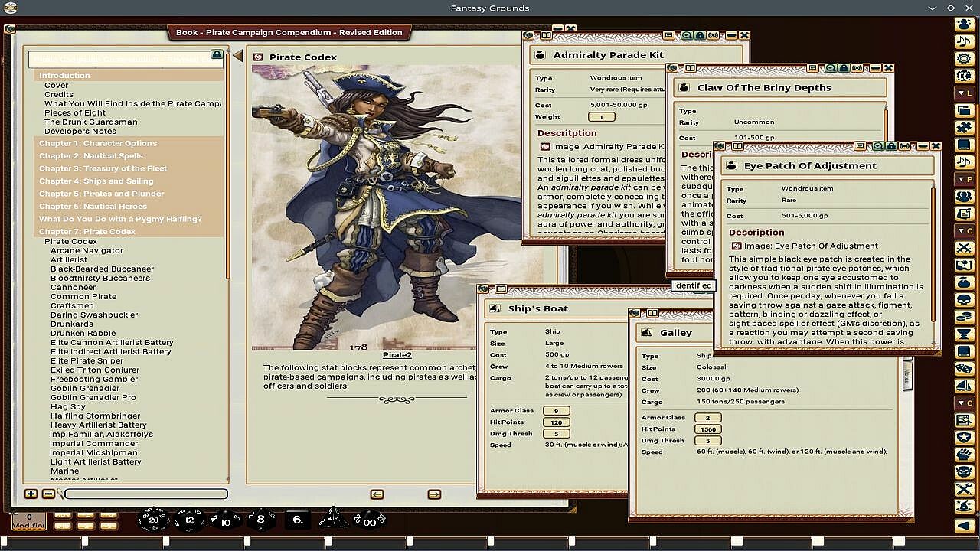Viewport: 980px width, 551px height.
Task: Toggle the lock on Eye Patch Of Adjustment
Action: click(x=891, y=146)
